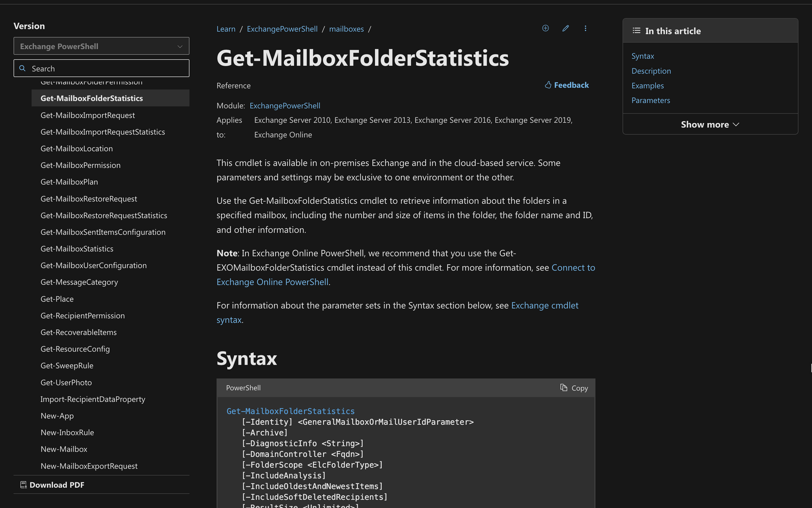
Task: Open the more actions kebab icon
Action: coord(585,28)
